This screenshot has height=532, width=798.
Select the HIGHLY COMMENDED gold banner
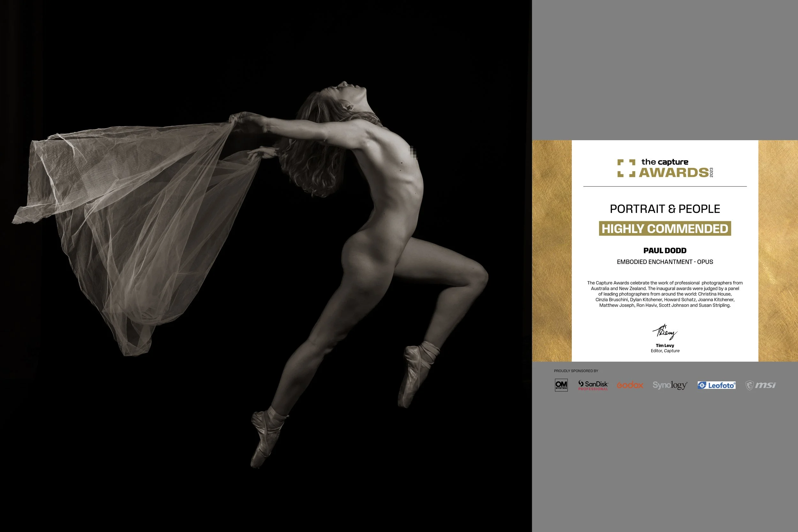665,228
